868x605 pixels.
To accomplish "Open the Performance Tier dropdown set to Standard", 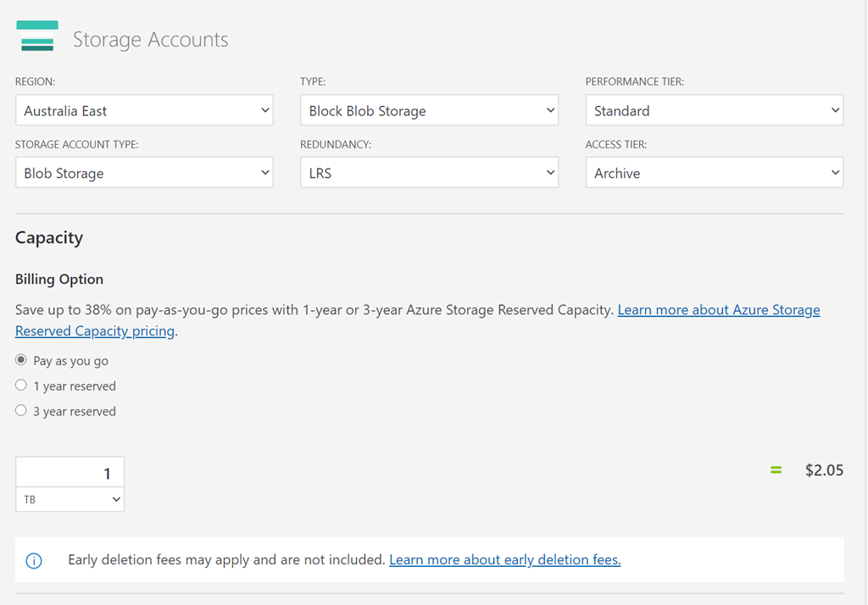I will click(714, 111).
